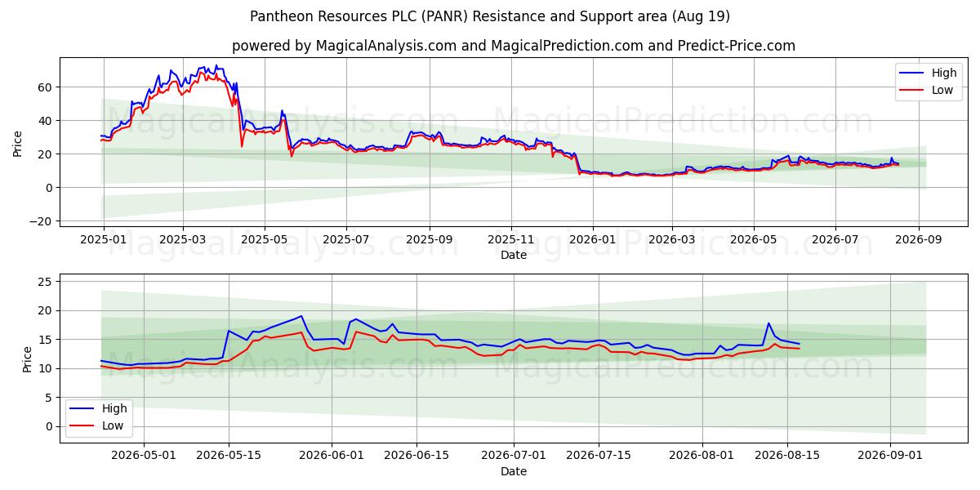
Task: Click the '2025-07' date tick label
Action: tap(346, 241)
